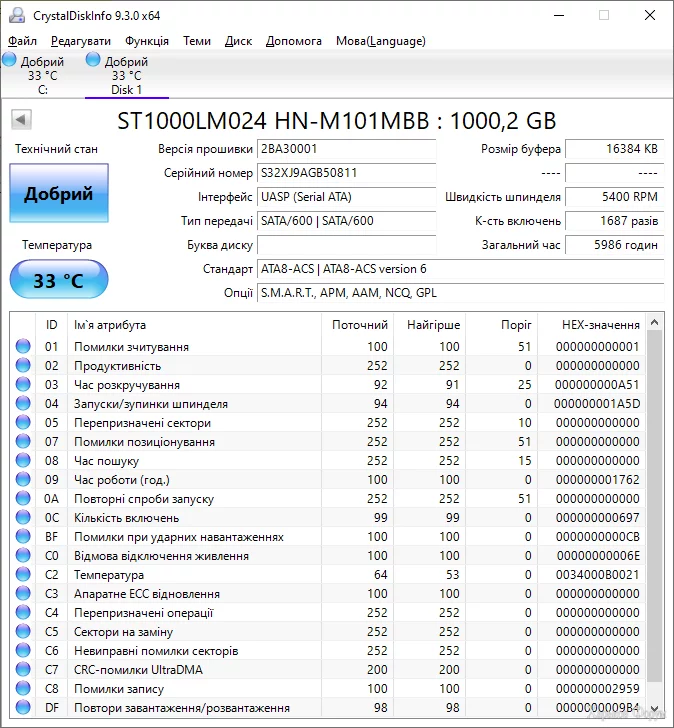Click HEX value 0034000B0021 in Температура row

click(x=598, y=575)
